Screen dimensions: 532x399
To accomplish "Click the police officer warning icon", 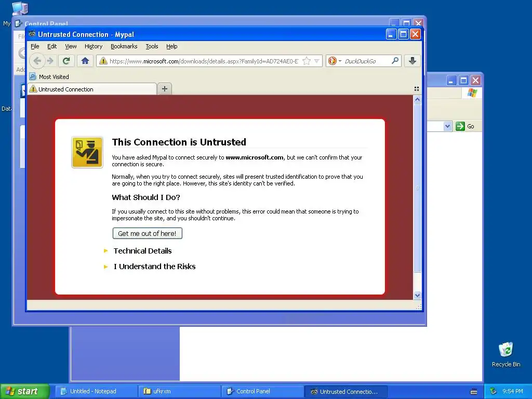I will (87, 152).
